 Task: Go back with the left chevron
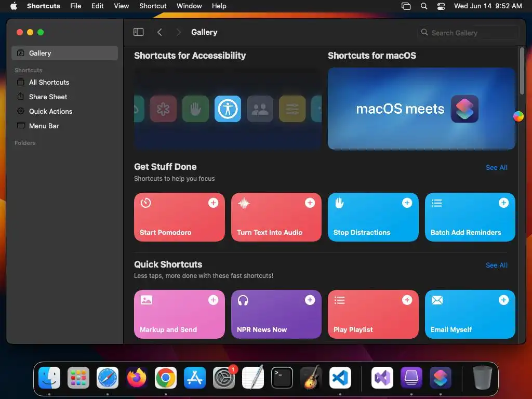click(159, 32)
